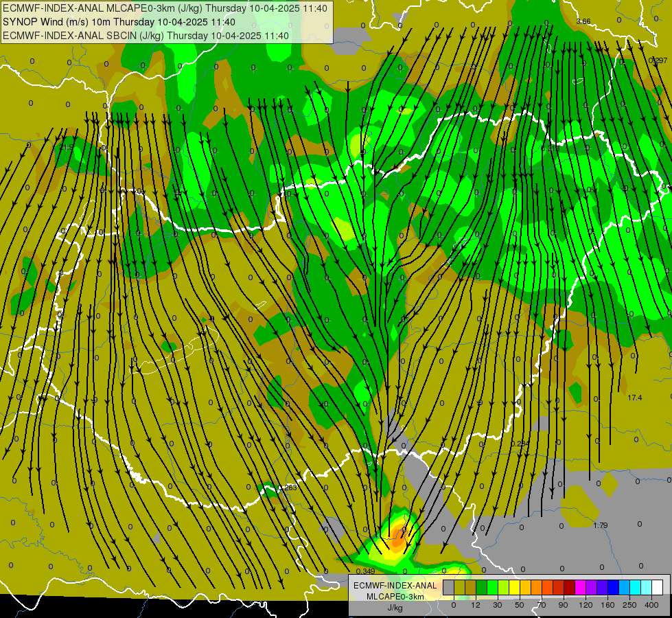Click the legend label ECMWF-INDEX-ANAL
This screenshot has width=672, height=618.
395,586
